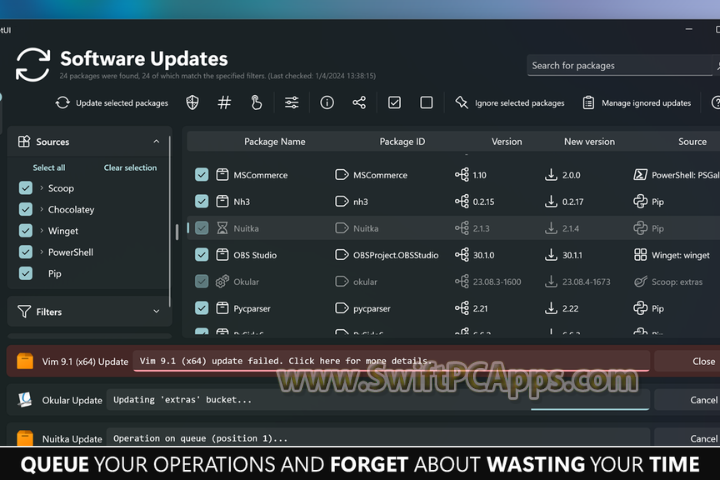Collapse the Sources panel chevron
720x480 pixels.
pyautogui.click(x=156, y=141)
